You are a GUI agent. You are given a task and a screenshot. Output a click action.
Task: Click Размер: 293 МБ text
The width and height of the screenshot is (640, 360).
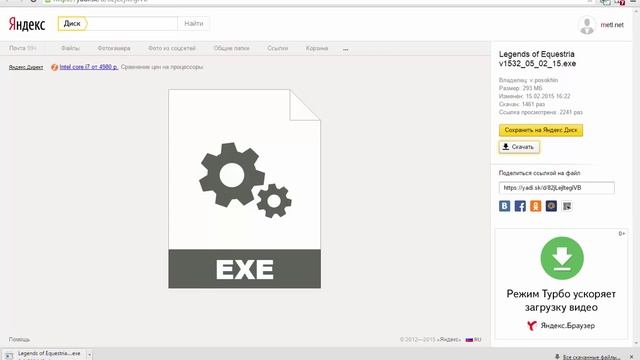point(520,88)
